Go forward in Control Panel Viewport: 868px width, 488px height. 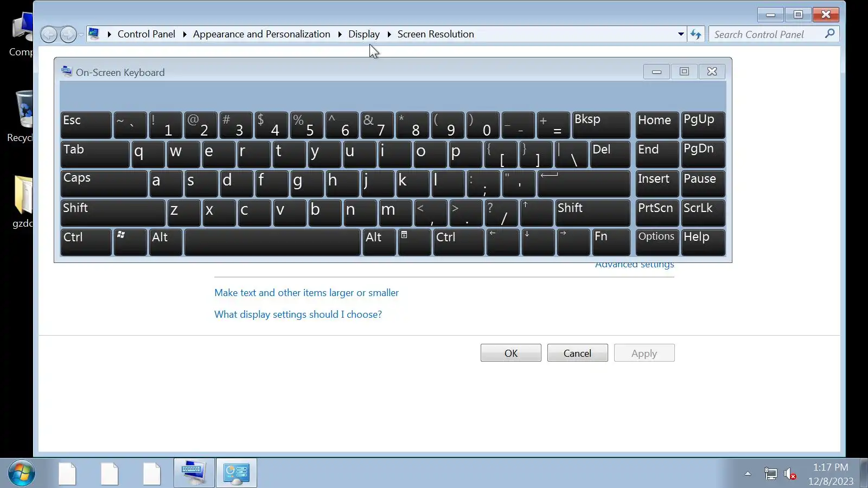(x=68, y=35)
